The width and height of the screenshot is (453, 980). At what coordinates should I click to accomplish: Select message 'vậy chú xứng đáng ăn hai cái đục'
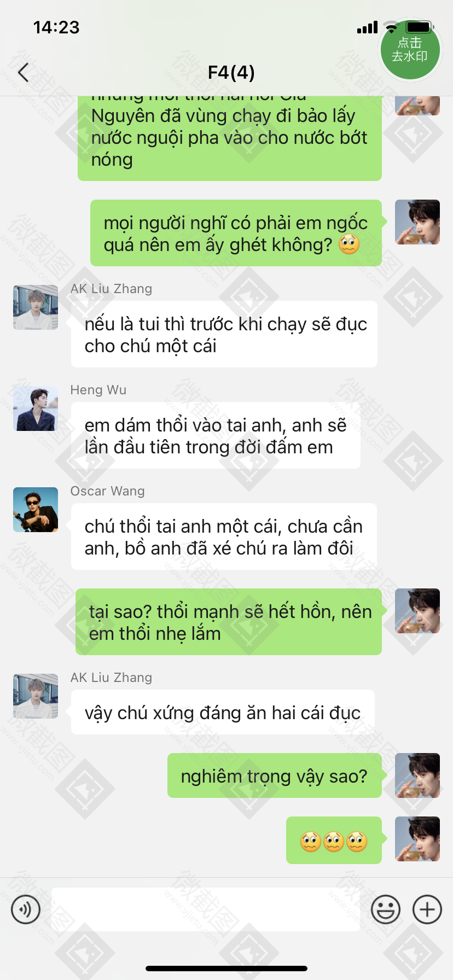tap(223, 712)
